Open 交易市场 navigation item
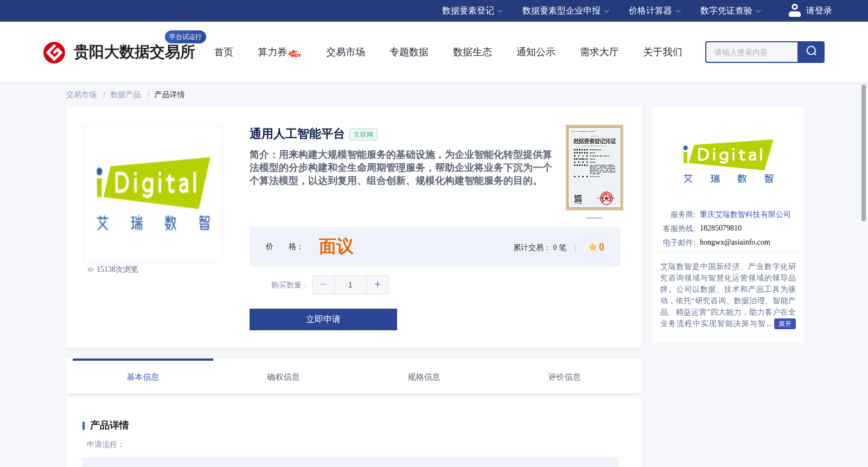This screenshot has height=467, width=868. [x=346, y=52]
